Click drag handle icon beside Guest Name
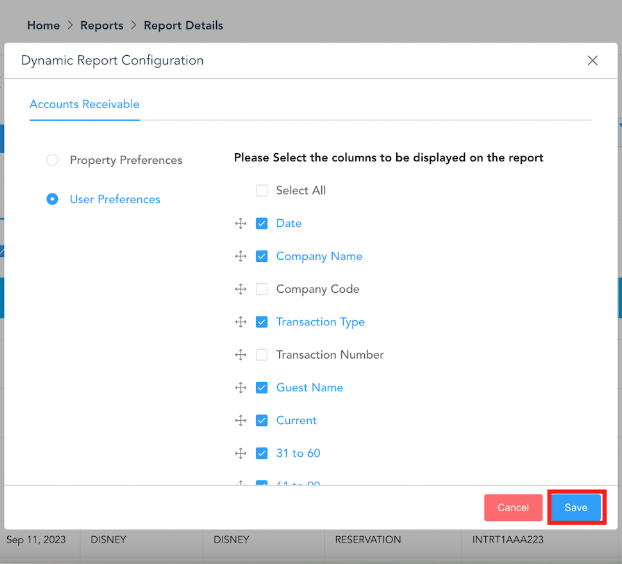The height and width of the screenshot is (564, 622). click(240, 388)
